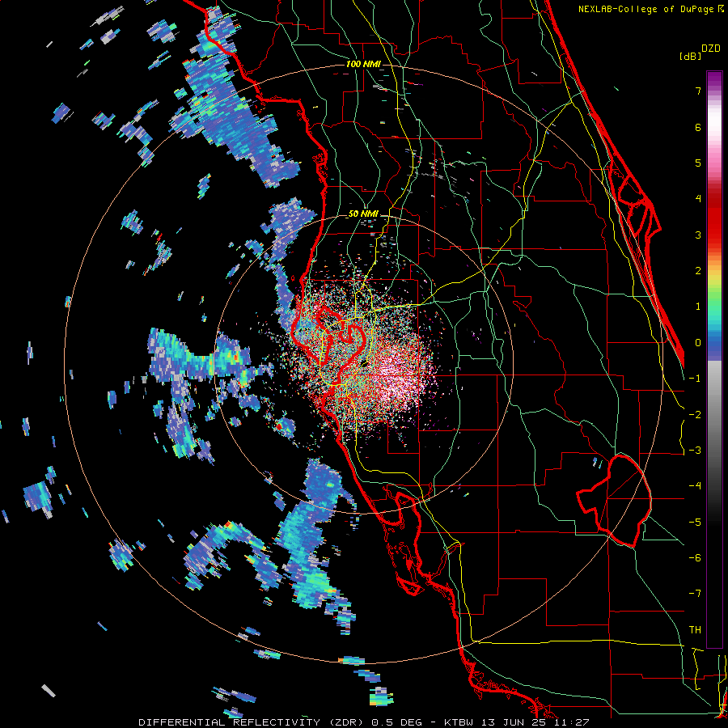Click the Differential Reflectivity KTBW caption text
The height and width of the screenshot is (728, 728).
(364, 722)
